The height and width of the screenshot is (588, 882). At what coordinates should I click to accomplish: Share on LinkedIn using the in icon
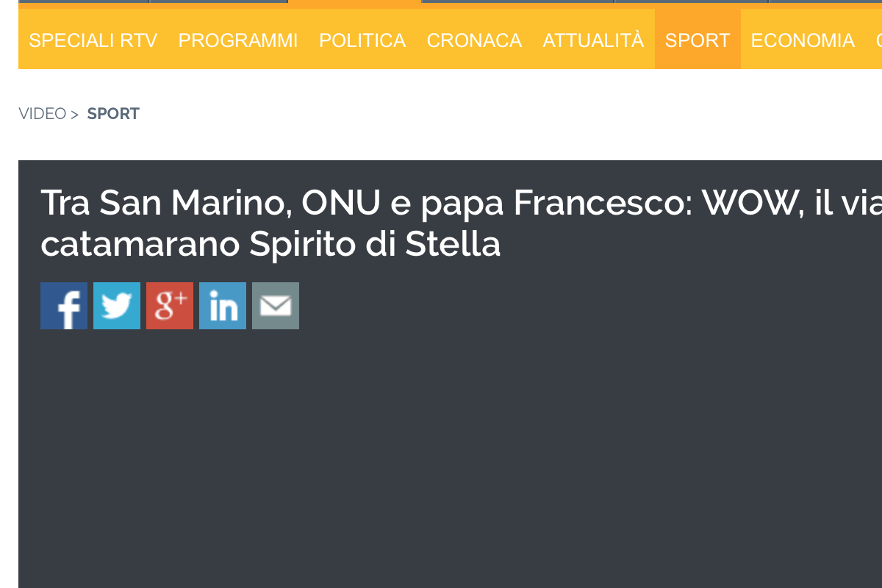pyautogui.click(x=223, y=306)
